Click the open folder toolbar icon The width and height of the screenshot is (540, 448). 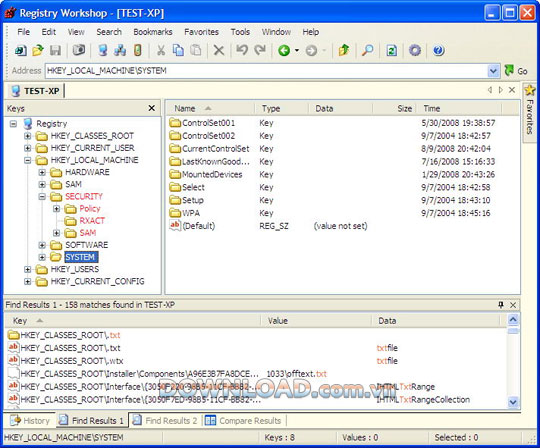click(38, 51)
